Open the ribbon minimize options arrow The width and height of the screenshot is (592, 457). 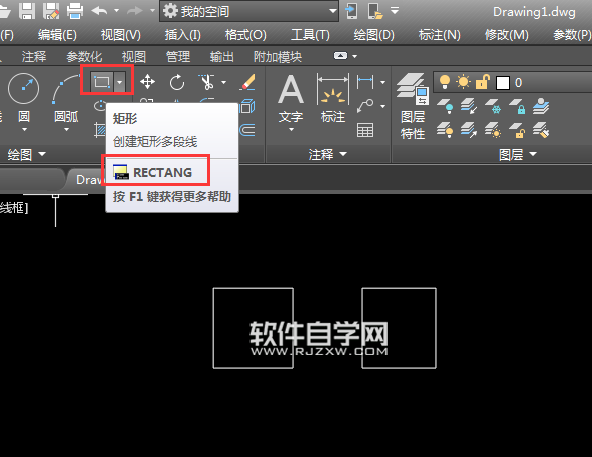(354, 56)
